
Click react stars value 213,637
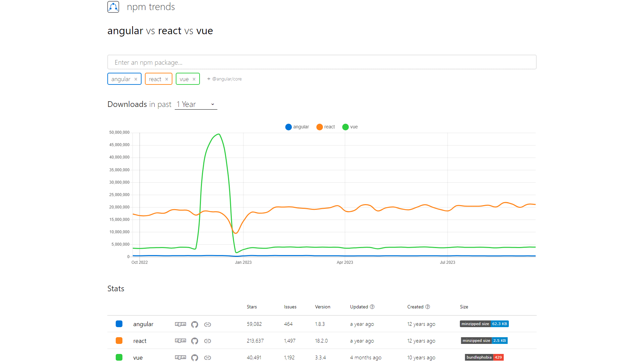[255, 341]
